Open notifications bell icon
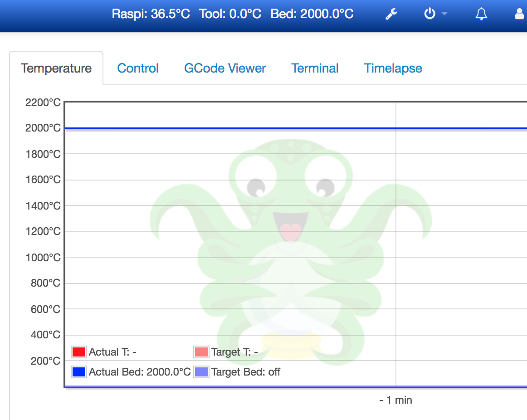This screenshot has width=527, height=420. pyautogui.click(x=481, y=14)
